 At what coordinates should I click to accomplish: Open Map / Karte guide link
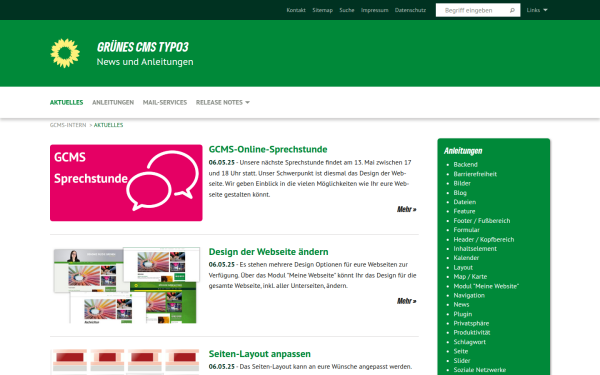pyautogui.click(x=470, y=277)
